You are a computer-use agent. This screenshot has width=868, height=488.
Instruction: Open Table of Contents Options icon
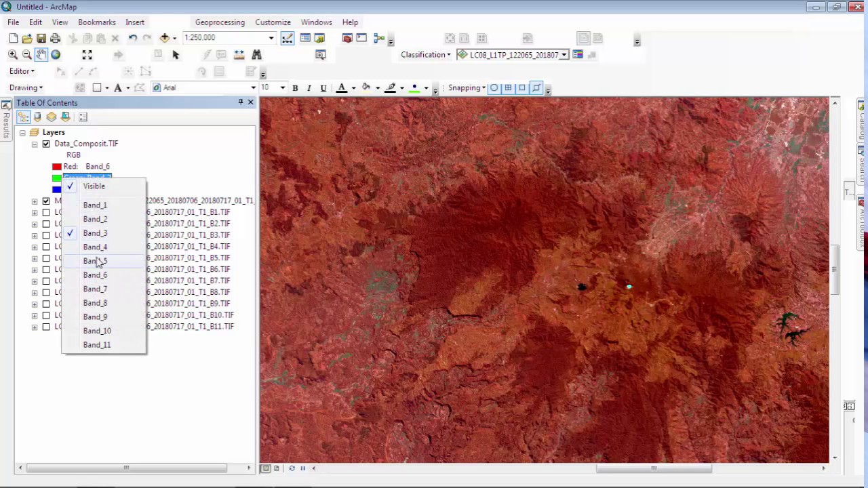pyautogui.click(x=83, y=117)
